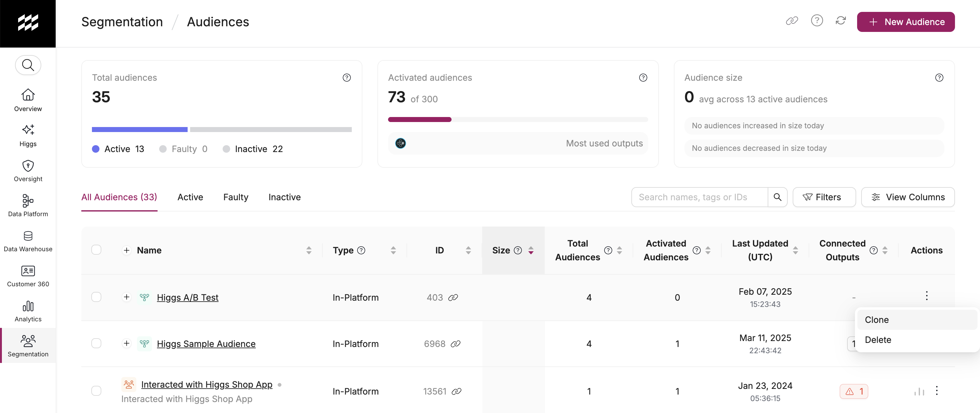Screen dimensions: 980x413
Task: Toggle the select-all checkbox in table header
Action: (96, 250)
